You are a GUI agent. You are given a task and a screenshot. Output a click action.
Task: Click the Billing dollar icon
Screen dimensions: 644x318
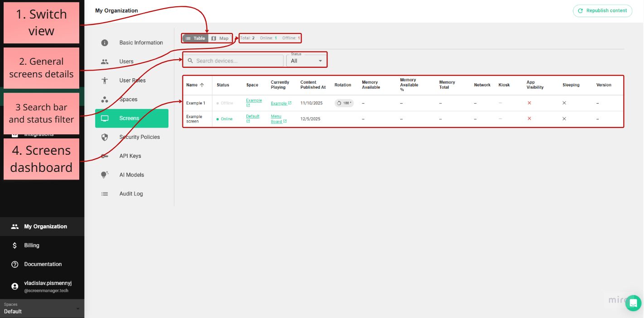[14, 245]
